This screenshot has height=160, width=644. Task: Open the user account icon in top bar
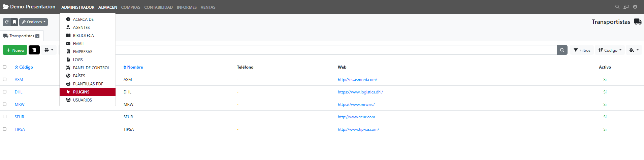[x=635, y=7]
